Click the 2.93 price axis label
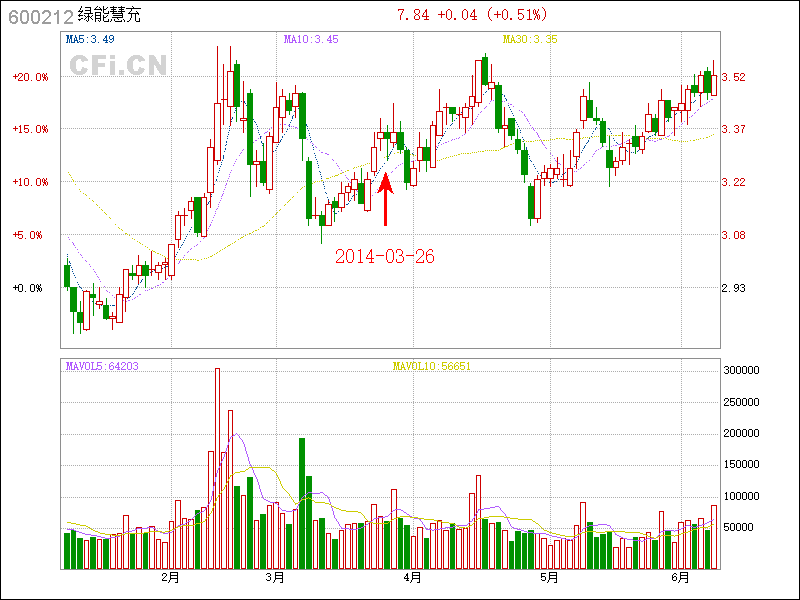This screenshot has height=600, width=800. click(x=733, y=288)
